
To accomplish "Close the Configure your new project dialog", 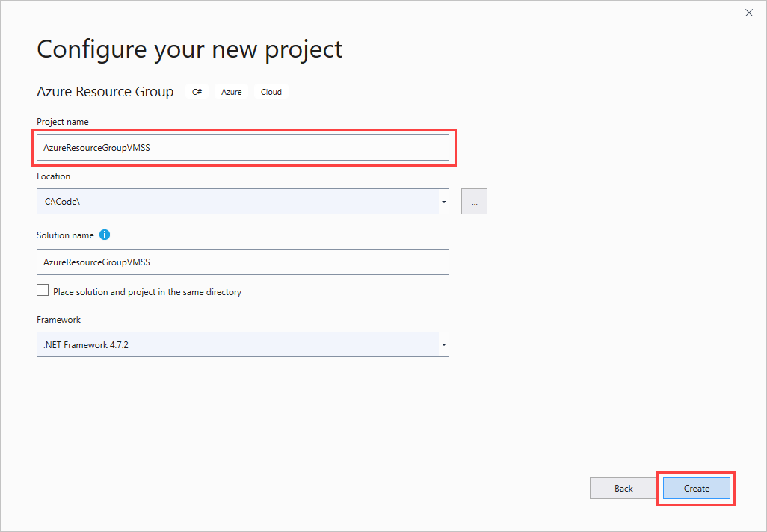I will 749,13.
